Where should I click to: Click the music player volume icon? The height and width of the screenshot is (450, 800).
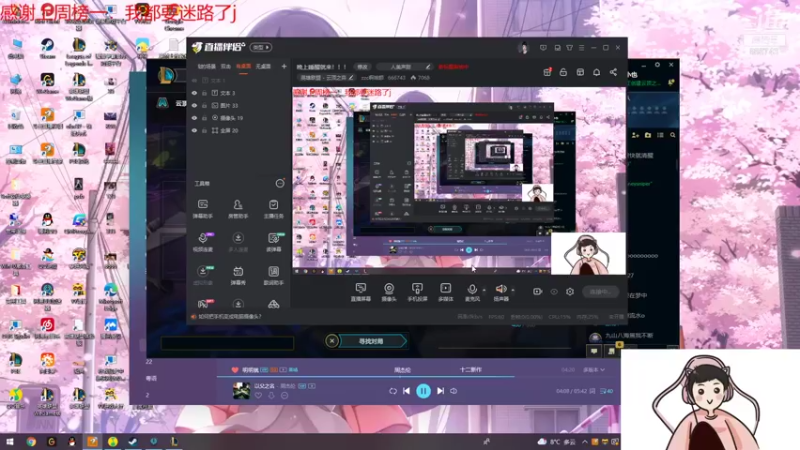454,391
